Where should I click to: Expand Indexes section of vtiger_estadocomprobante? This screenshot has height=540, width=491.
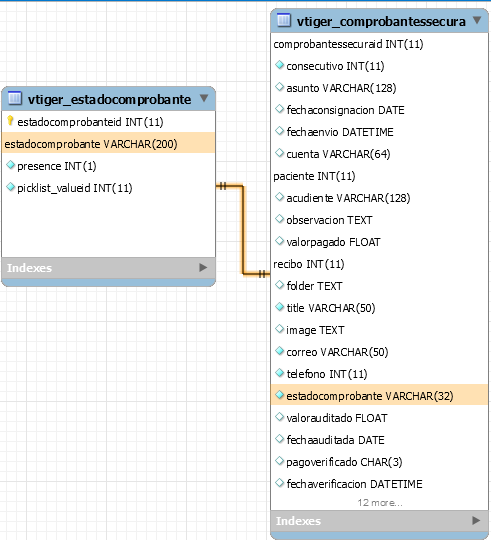coord(203,268)
